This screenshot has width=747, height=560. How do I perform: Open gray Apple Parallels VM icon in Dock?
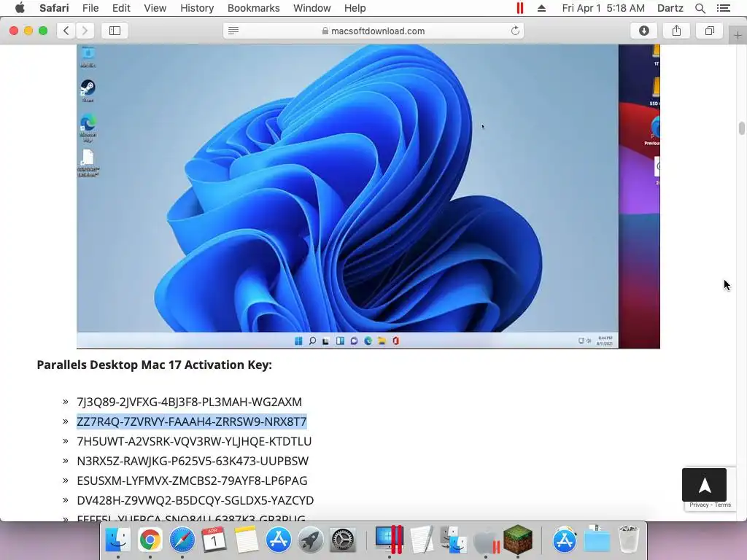[486, 541]
